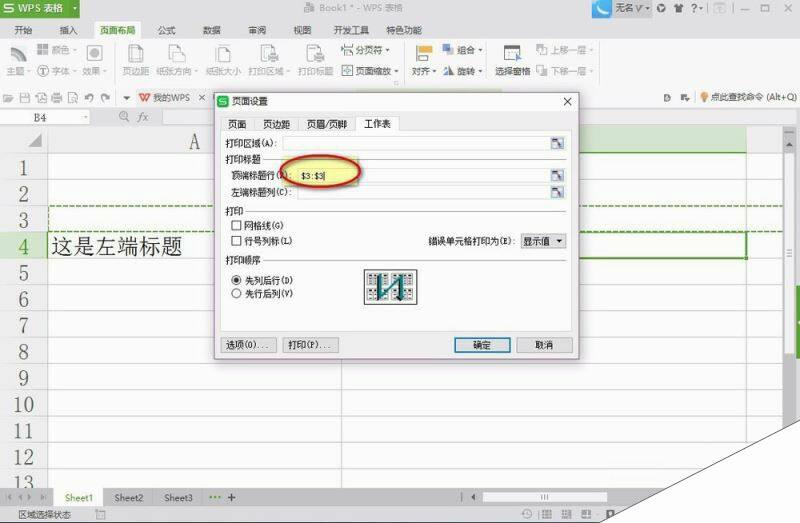Click the fx insert function icon
The width and height of the screenshot is (800, 523).
143,117
